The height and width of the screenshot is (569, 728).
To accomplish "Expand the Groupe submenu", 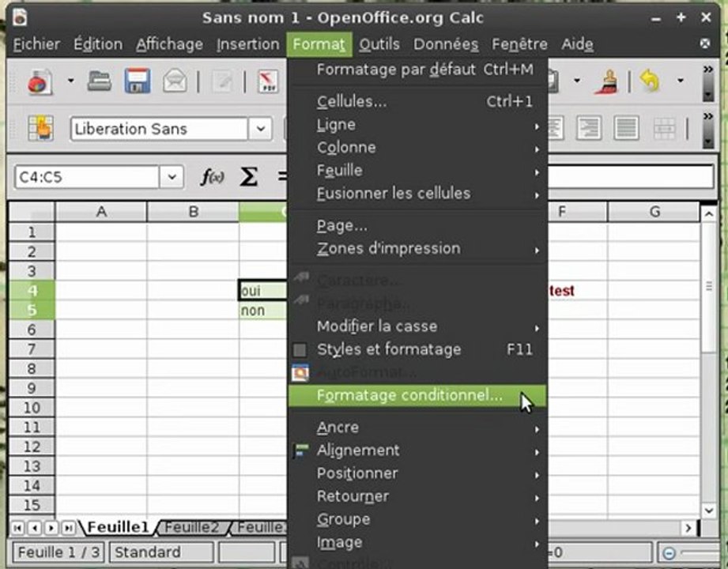I will point(417,519).
